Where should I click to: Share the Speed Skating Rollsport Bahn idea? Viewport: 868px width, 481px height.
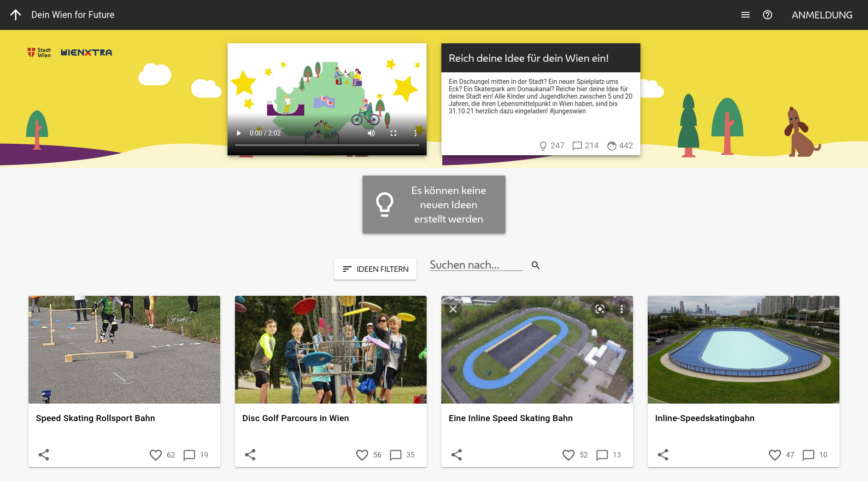[44, 455]
